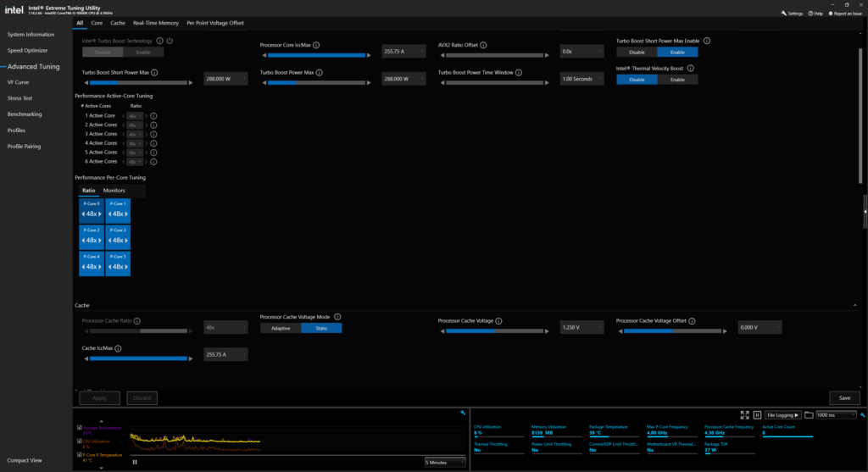Show info for Turbo Boost Power Max

pyautogui.click(x=320, y=73)
